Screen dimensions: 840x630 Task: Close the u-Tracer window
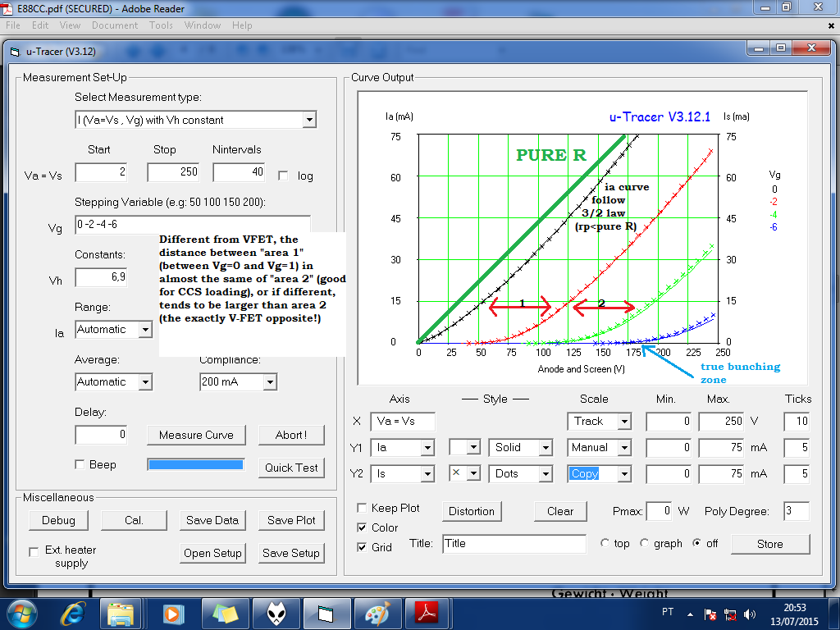pos(811,48)
